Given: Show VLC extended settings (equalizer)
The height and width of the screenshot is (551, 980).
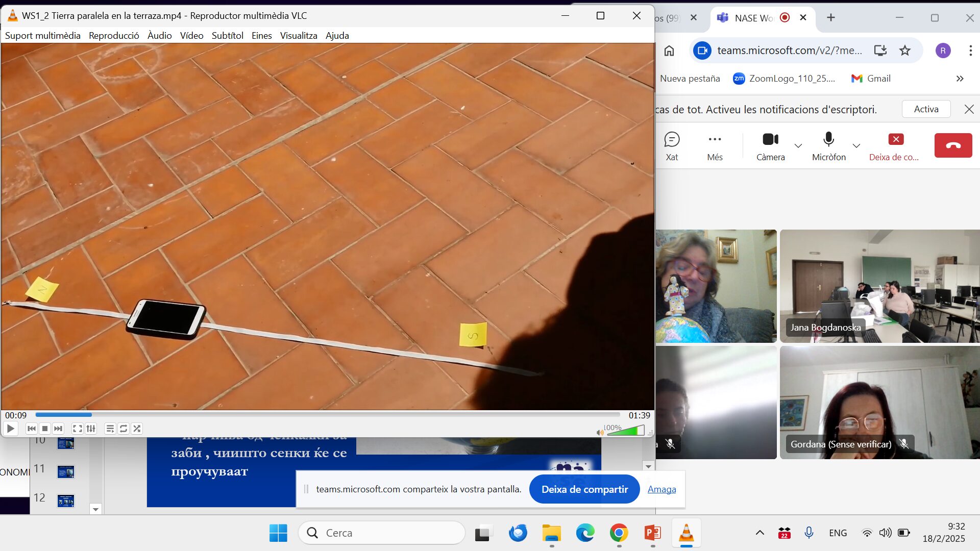Looking at the screenshot, I should [91, 429].
